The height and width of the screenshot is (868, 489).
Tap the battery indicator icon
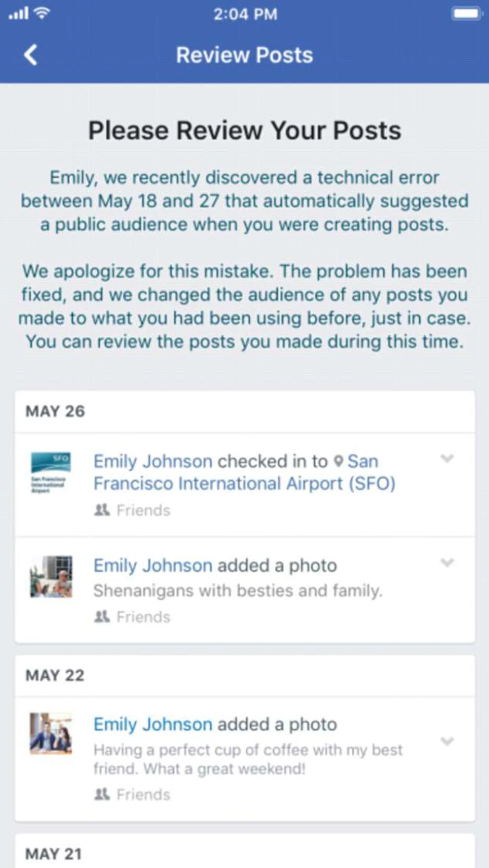(x=466, y=14)
